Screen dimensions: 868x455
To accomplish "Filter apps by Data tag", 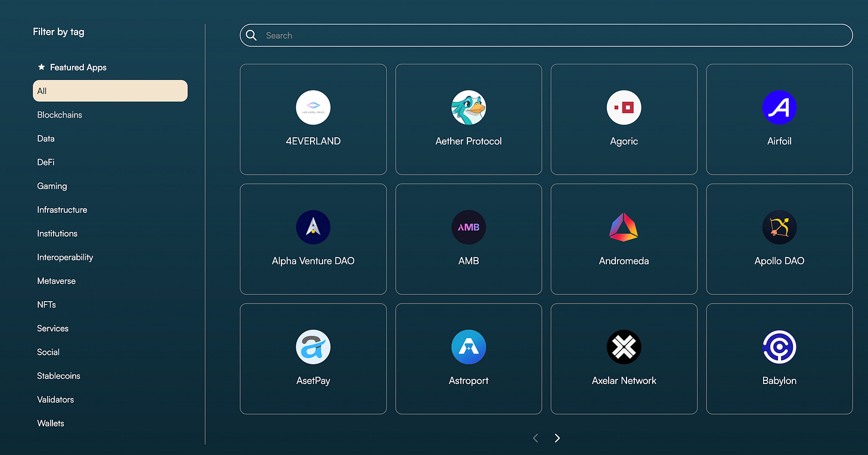I will pos(46,138).
